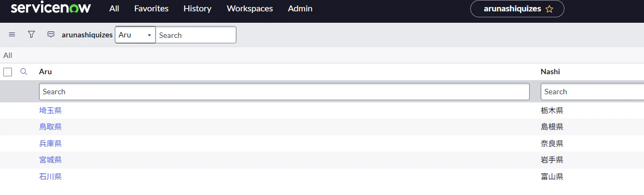Screen dimensions: 644x195
Task: Open the 宮城県 record link
Action: click(x=50, y=160)
